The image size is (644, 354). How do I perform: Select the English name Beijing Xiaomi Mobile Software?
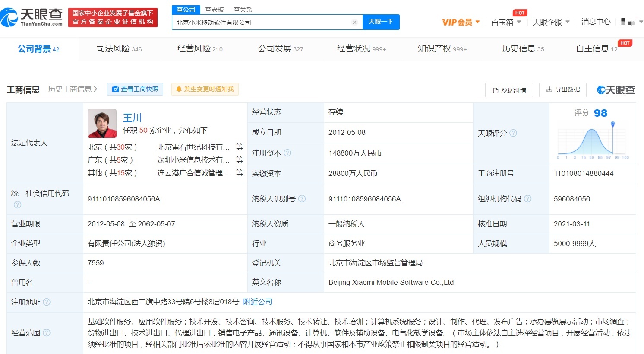392,282
